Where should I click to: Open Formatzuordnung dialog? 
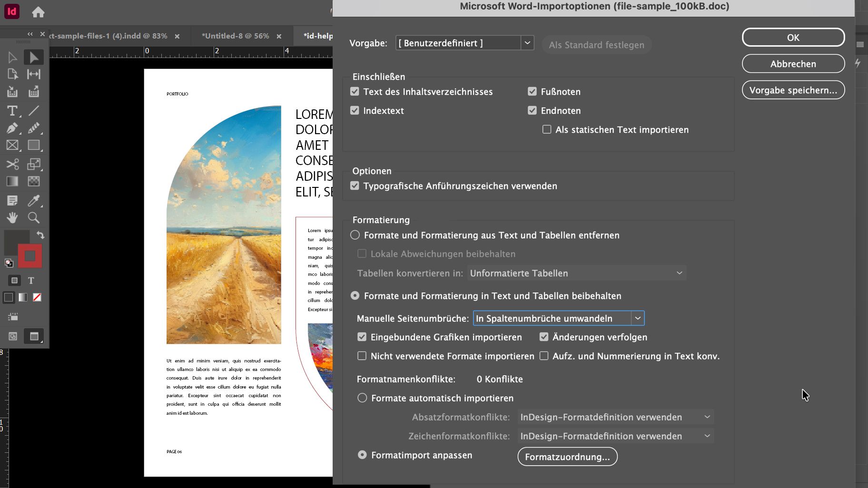[567, 457]
